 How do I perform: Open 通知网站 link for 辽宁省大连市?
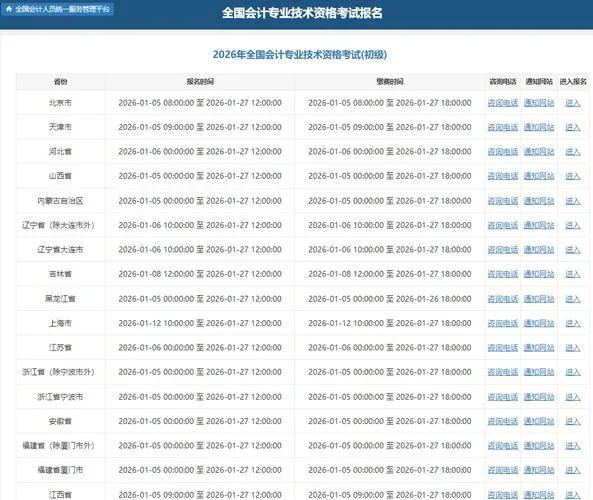[539, 250]
